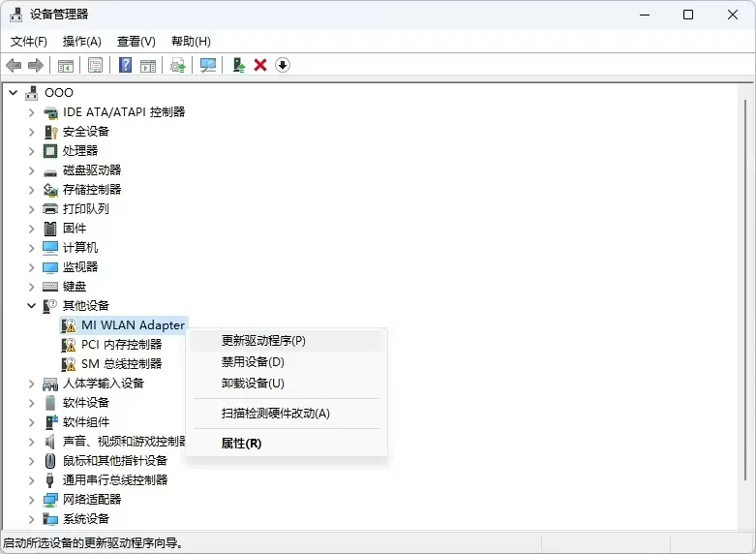Select the SM 总线控制器 entry
The width and height of the screenshot is (756, 554).
[x=122, y=364]
